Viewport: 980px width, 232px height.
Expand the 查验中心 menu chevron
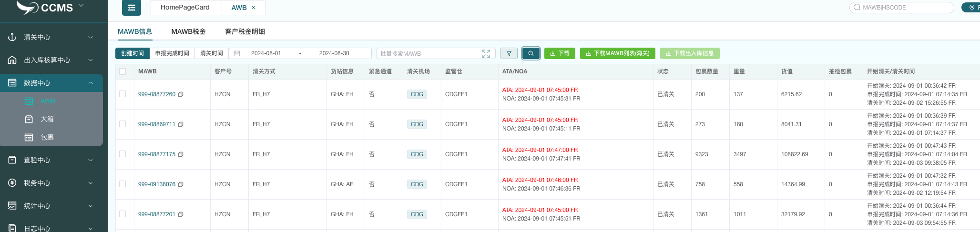tap(91, 160)
